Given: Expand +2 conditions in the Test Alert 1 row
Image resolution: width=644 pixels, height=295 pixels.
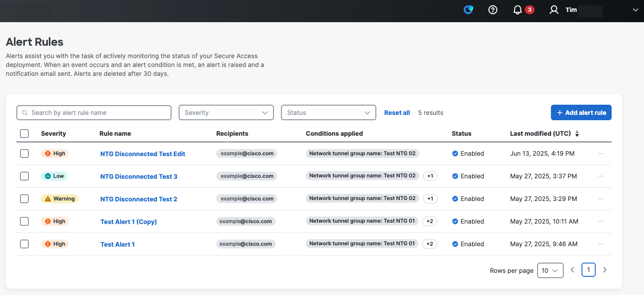Looking at the screenshot, I should (429, 244).
